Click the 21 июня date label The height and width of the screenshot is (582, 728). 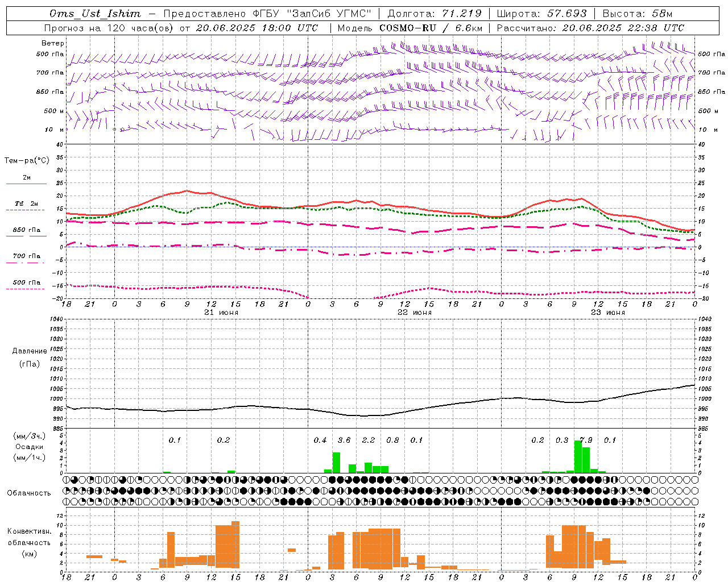pyautogui.click(x=221, y=313)
